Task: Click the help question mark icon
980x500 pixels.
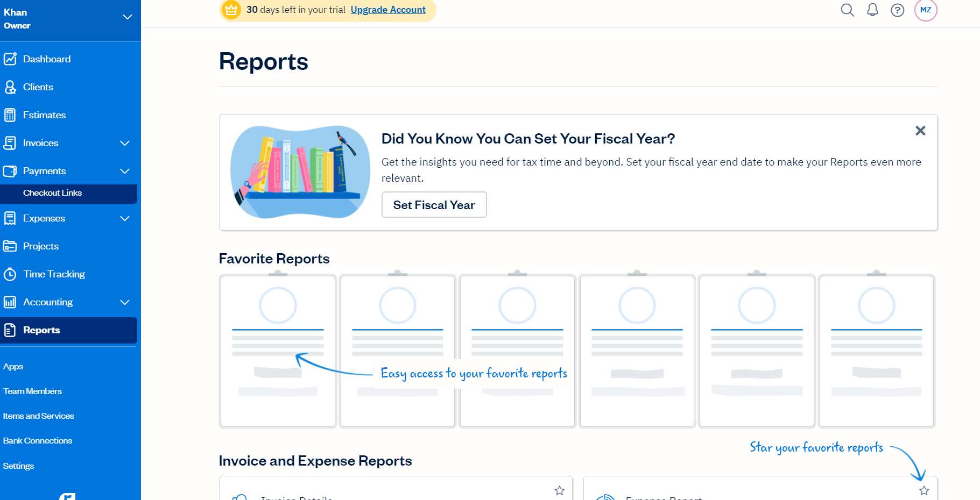Action: point(897,10)
